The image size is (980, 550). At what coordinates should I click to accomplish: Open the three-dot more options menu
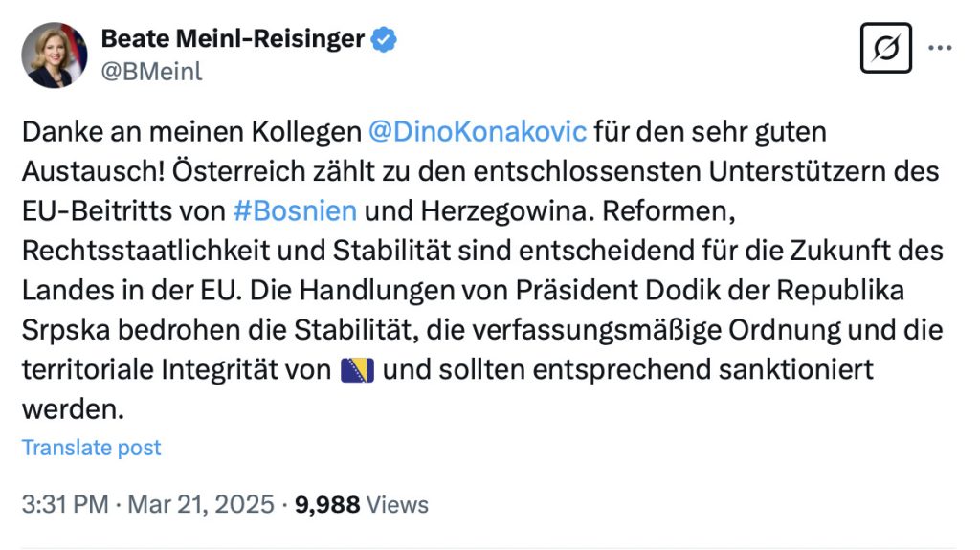point(942,48)
